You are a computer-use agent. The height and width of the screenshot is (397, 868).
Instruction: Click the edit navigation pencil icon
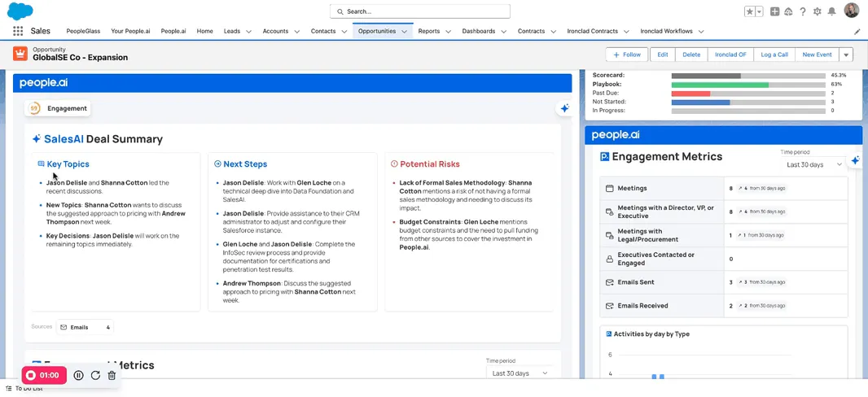click(x=857, y=32)
